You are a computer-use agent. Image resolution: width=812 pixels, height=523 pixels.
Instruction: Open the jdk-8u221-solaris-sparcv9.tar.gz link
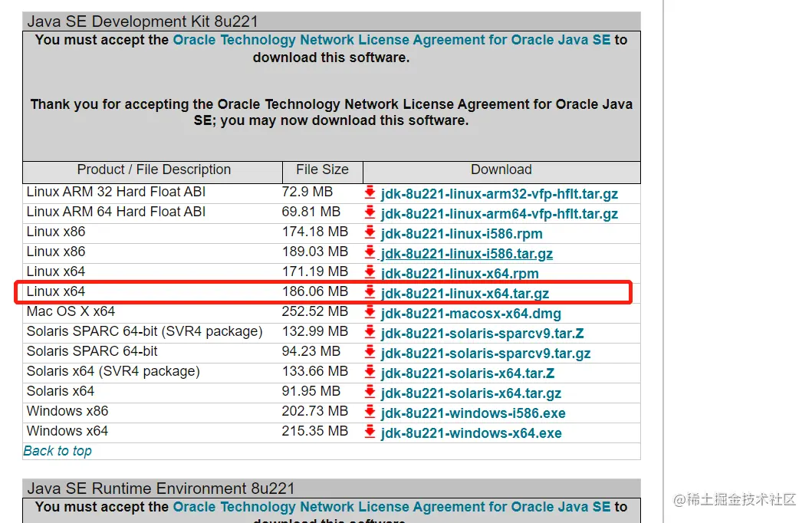(x=486, y=354)
